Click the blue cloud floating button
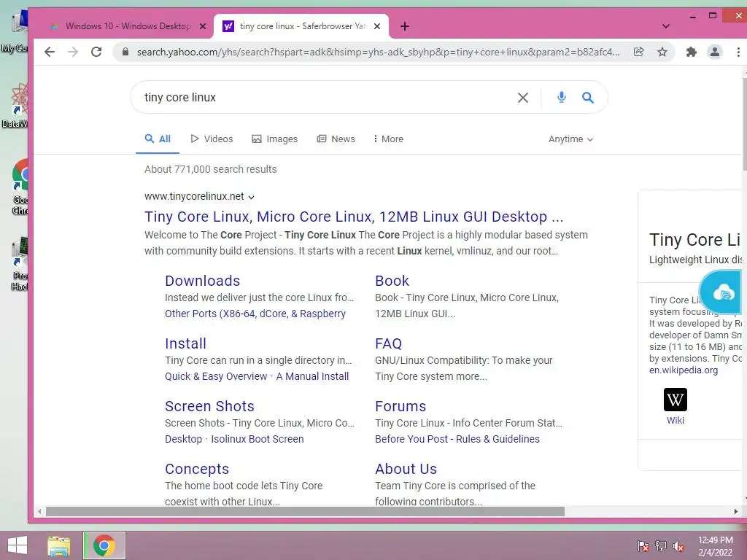The image size is (747, 560). pyautogui.click(x=721, y=292)
